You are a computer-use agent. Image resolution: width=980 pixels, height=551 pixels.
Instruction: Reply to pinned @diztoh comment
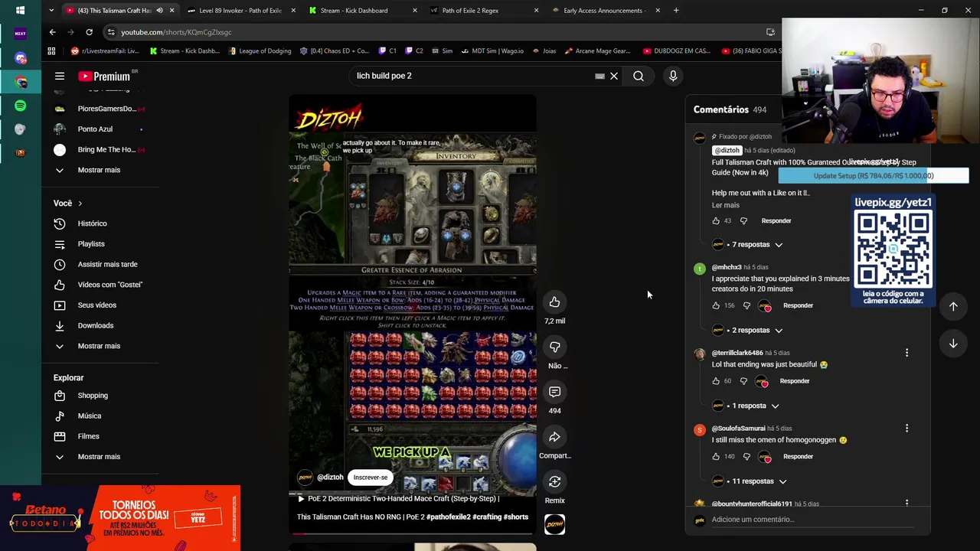point(776,221)
